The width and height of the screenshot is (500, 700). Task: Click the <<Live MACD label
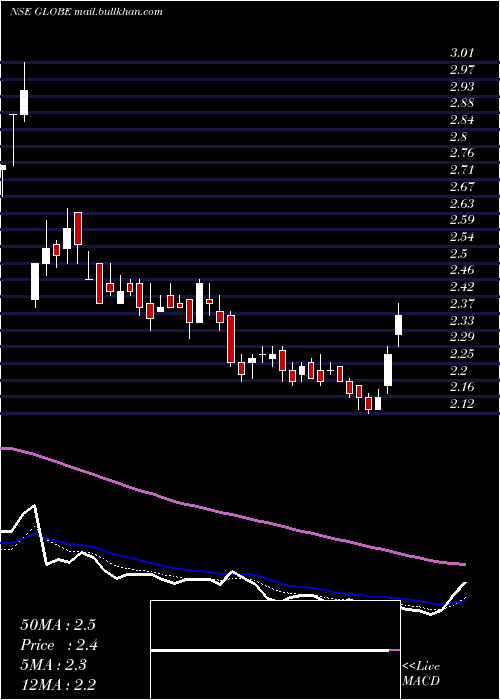tap(421, 674)
